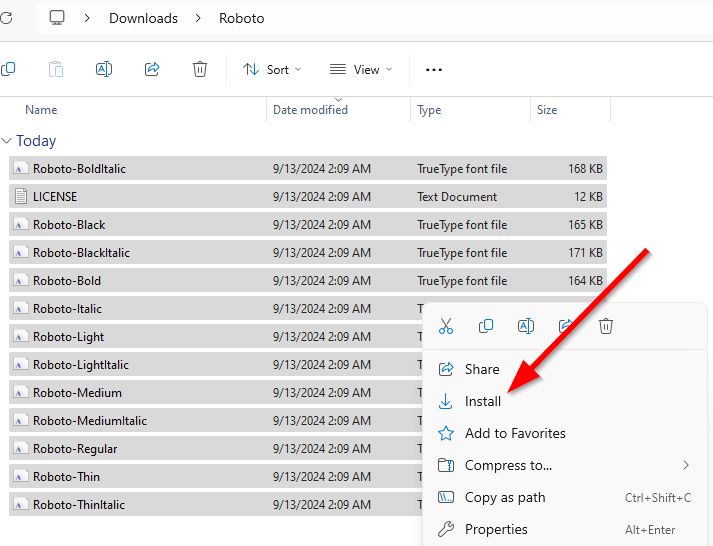Select the Roboto-MediumItalic file
This screenshot has width=713, height=546.
pos(216,421)
